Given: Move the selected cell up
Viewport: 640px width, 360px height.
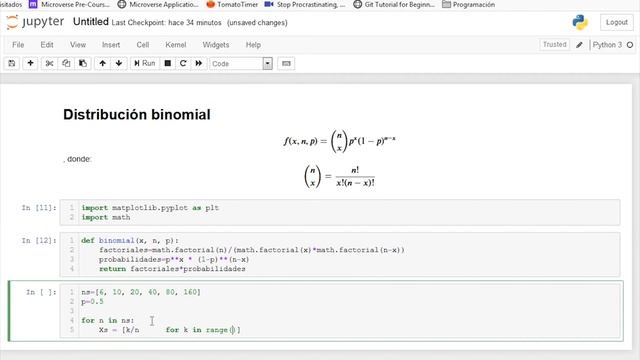Looking at the screenshot, I should pos(102,63).
